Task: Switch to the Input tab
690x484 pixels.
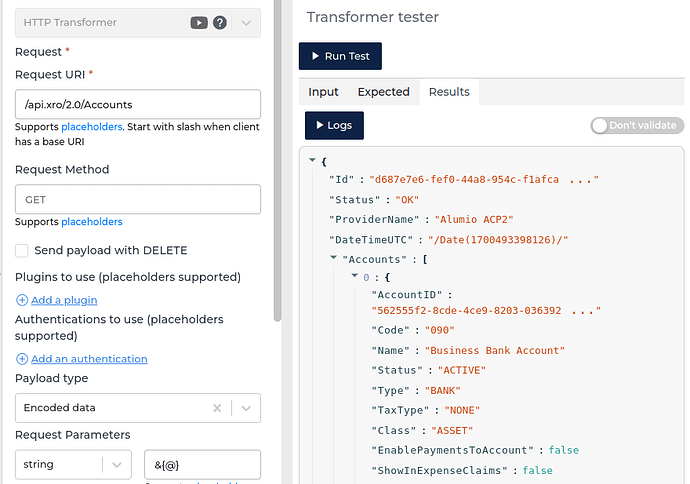Action: point(323,92)
